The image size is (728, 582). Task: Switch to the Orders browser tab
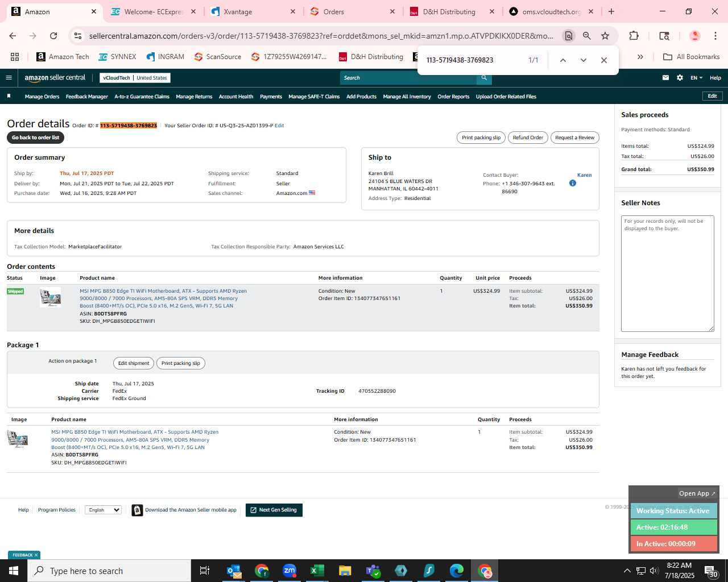(353, 11)
